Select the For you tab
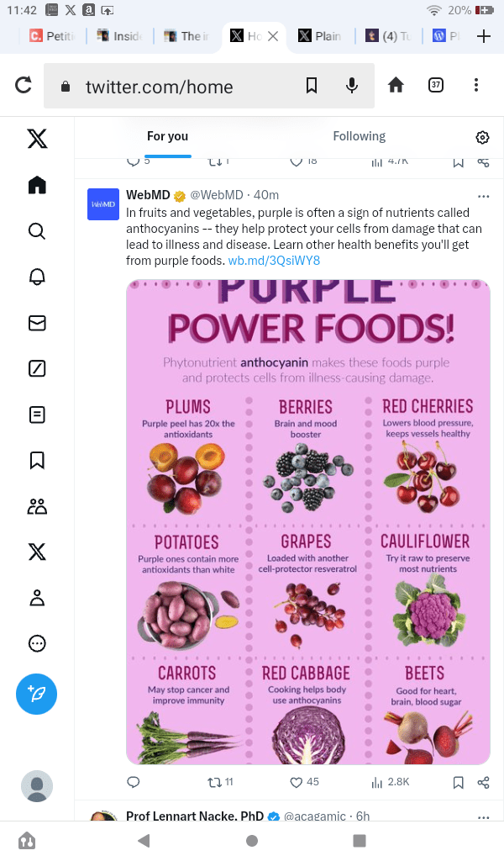Viewport: 504px width, 861px height. pyautogui.click(x=167, y=136)
